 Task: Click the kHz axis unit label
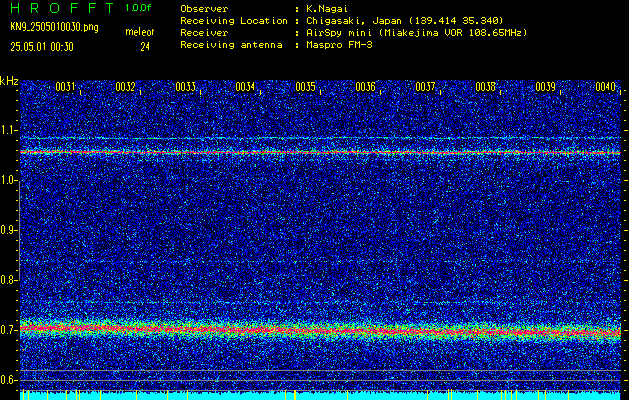click(9, 81)
